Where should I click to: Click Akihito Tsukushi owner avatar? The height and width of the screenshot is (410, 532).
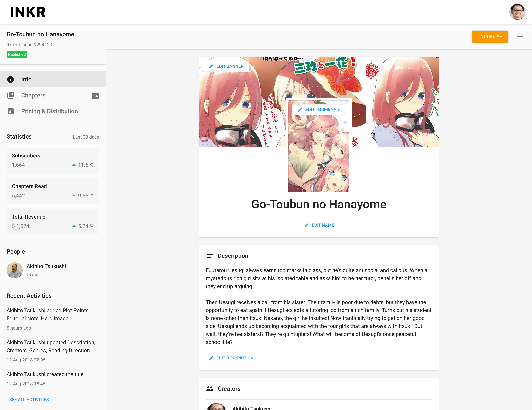pyautogui.click(x=15, y=270)
